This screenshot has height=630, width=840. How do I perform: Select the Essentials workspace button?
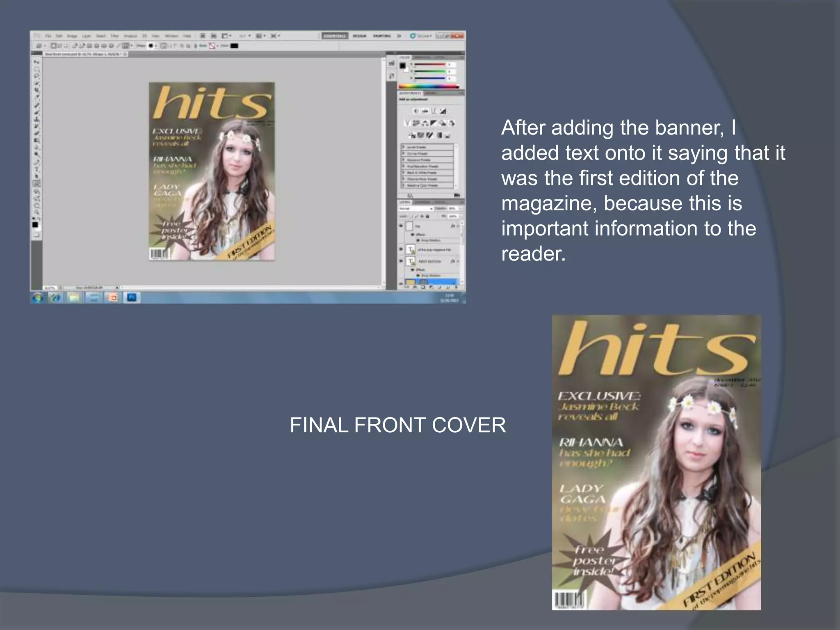[335, 36]
